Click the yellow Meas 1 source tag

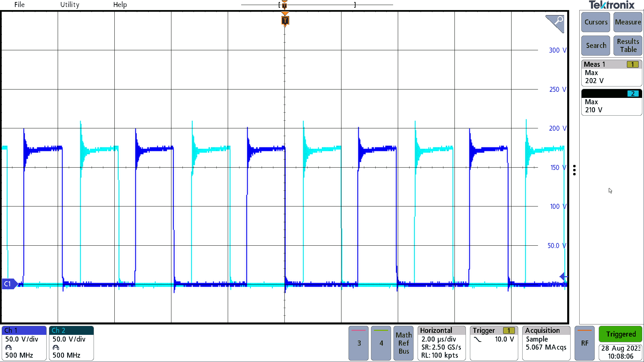point(633,64)
